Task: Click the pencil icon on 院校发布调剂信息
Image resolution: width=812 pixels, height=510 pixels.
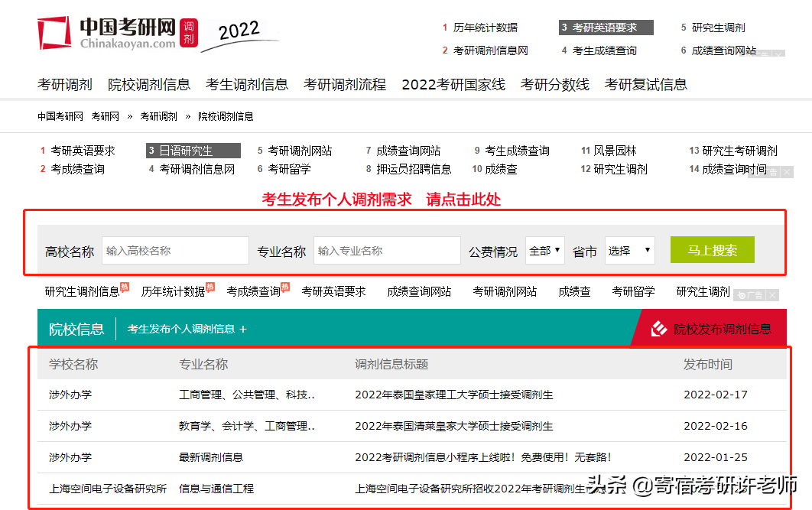Action: (659, 328)
